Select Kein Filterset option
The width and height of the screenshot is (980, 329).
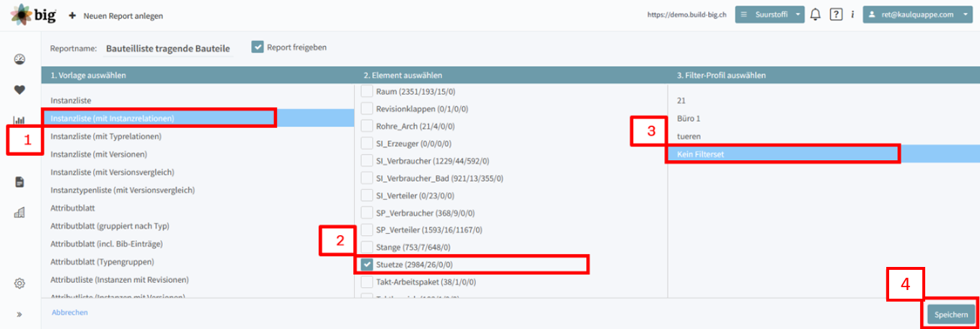[x=824, y=154]
